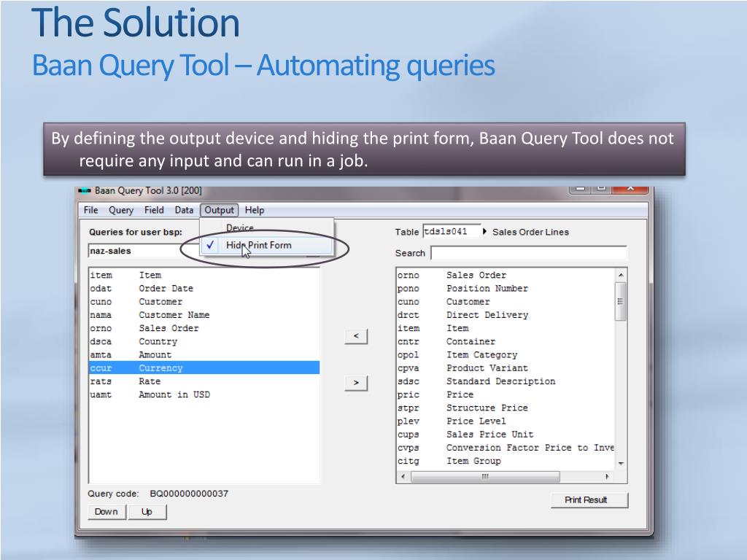
Task: Click the Baan Query Tool title bar icon
Action: tap(85, 191)
